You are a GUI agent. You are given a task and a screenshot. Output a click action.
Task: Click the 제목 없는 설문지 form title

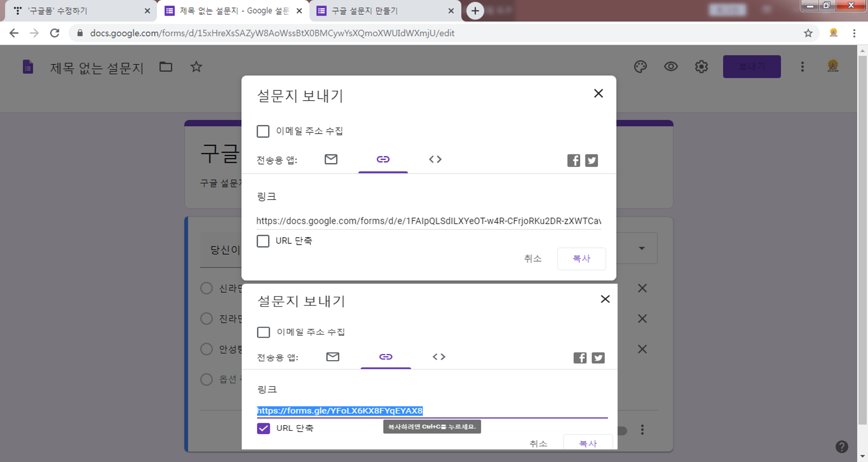coord(97,68)
